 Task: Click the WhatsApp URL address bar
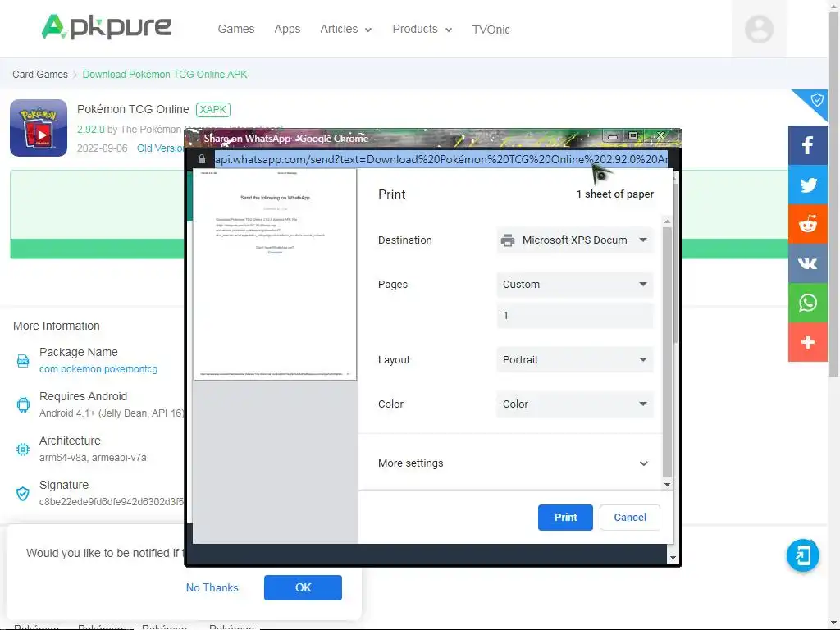coord(441,159)
